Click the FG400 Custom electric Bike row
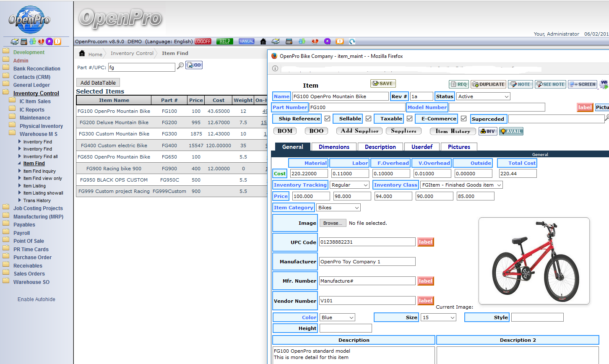Screen dimensions: 609x364 pyautogui.click(x=172, y=146)
